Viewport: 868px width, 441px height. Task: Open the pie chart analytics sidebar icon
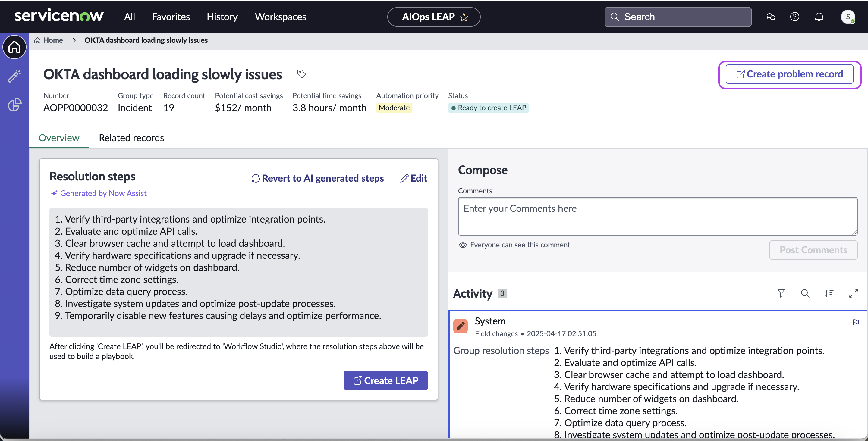pyautogui.click(x=14, y=105)
